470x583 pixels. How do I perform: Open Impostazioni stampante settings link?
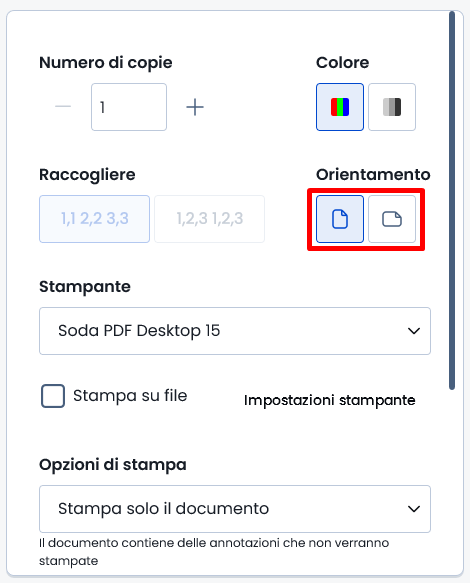click(x=329, y=400)
